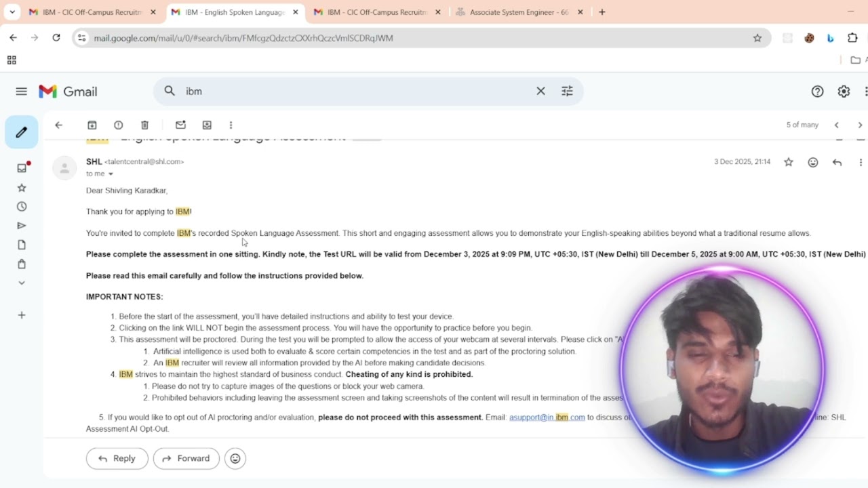The image size is (868, 488).
Task: Switch to third IBM CIC Off-Campus tab
Action: pyautogui.click(x=376, y=12)
